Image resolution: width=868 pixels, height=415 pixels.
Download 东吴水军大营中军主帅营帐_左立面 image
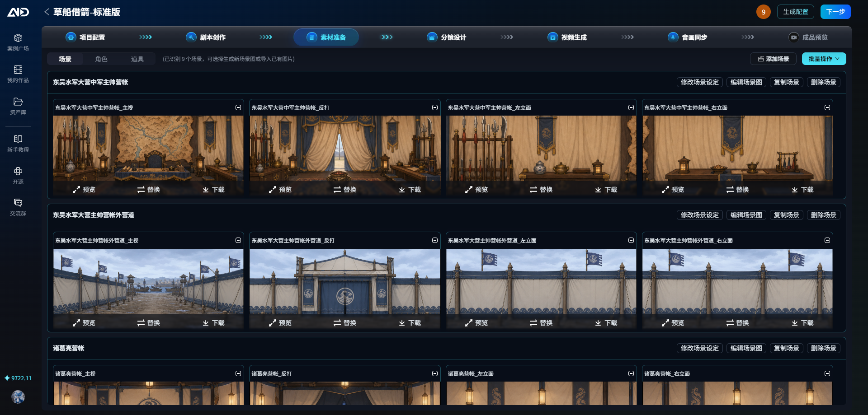click(x=606, y=190)
